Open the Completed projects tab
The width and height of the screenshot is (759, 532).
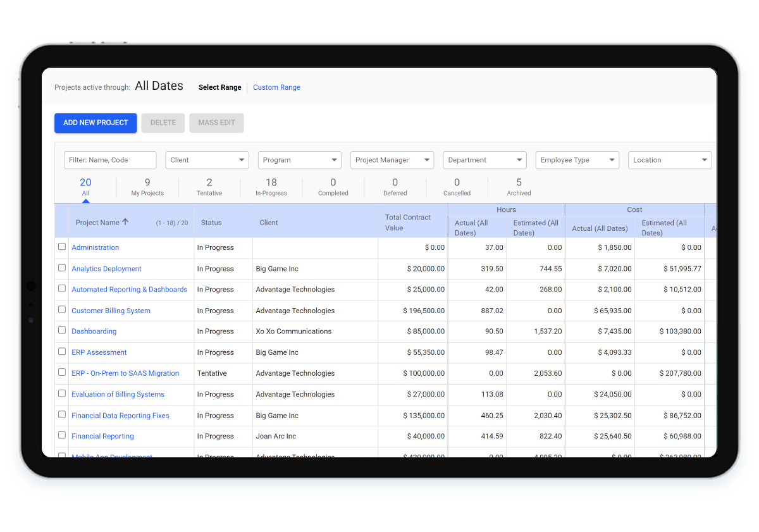(333, 187)
